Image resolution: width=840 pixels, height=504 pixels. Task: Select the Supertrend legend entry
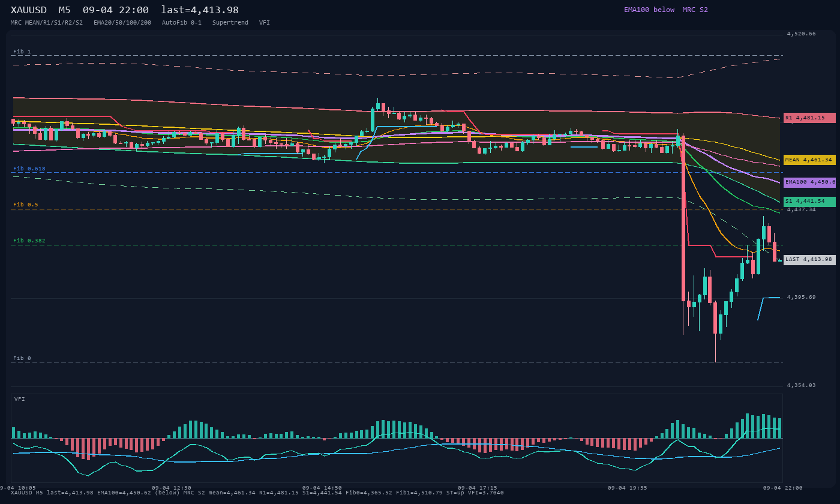(x=230, y=23)
